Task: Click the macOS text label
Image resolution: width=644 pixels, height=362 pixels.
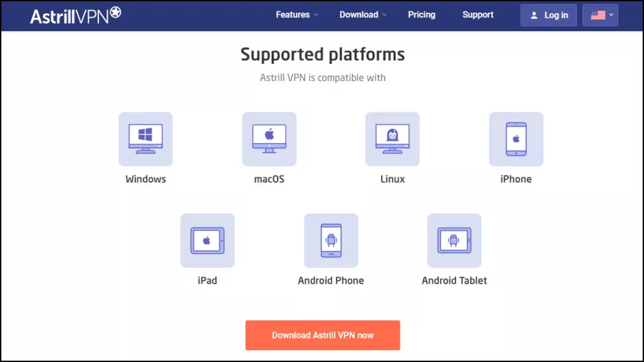Action: tap(269, 179)
